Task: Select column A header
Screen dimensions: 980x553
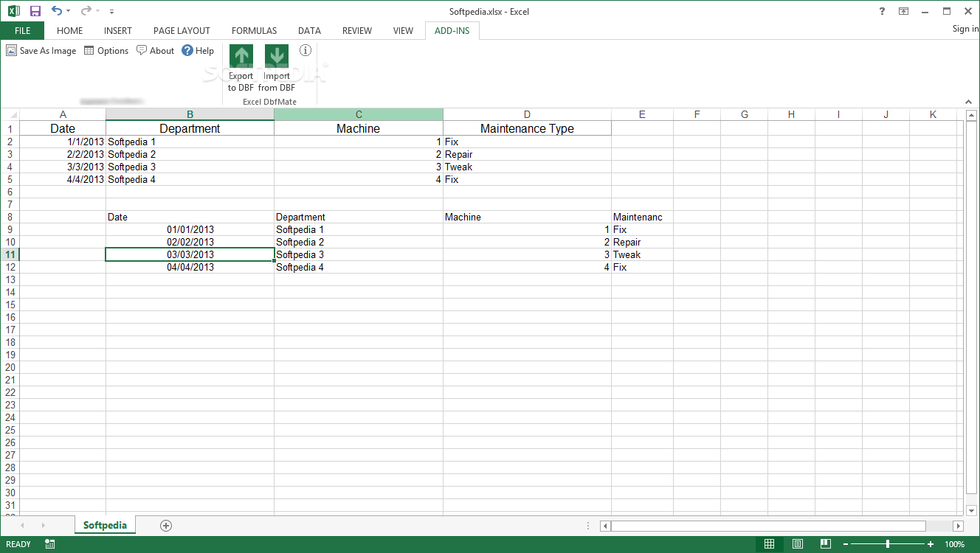Action: 63,114
